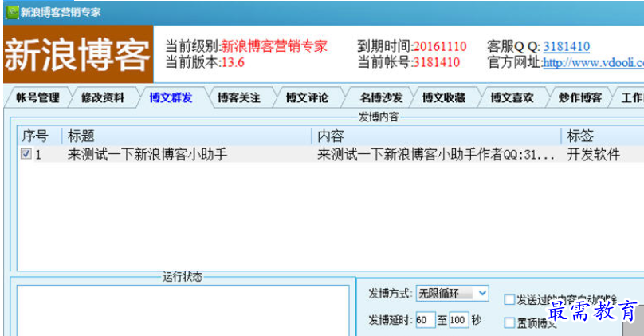Click the current account value 3181410 in red

pos(436,62)
